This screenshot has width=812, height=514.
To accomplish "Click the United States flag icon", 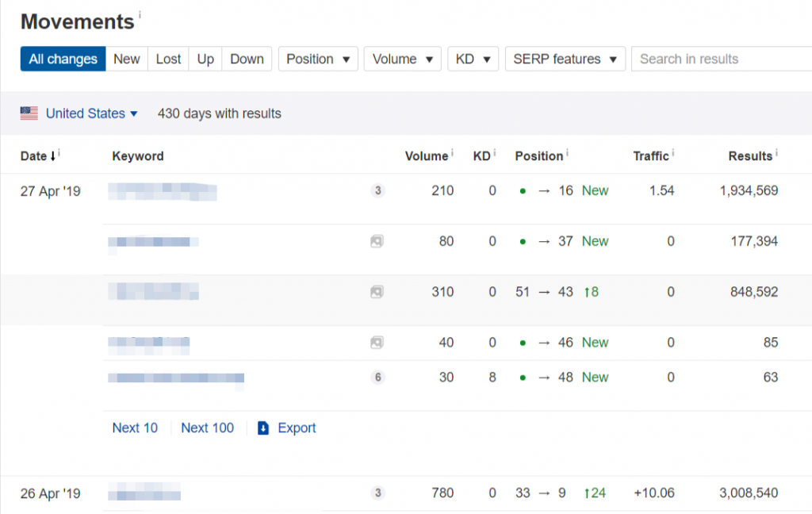I will [x=29, y=113].
